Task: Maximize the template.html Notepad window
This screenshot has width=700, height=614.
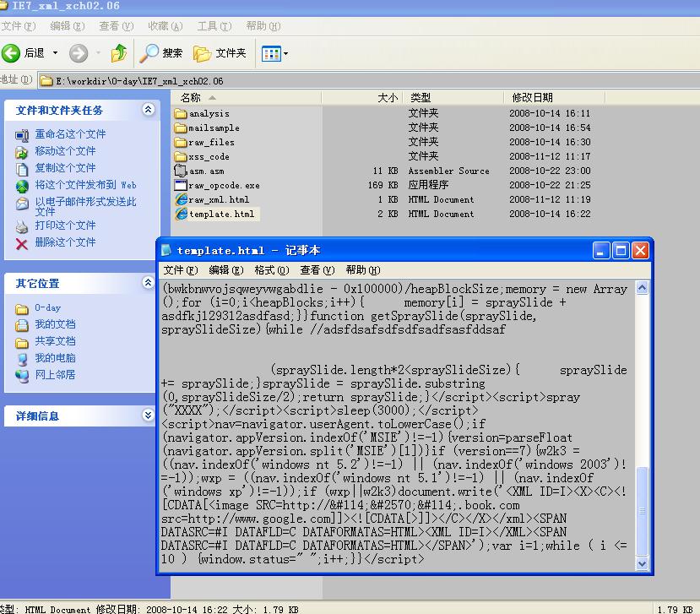Action: (621, 251)
